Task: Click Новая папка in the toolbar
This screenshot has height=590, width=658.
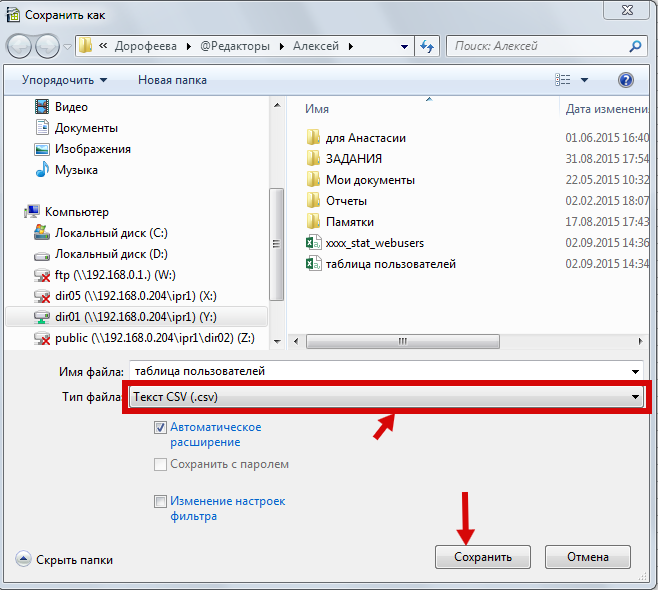Action: (x=172, y=80)
